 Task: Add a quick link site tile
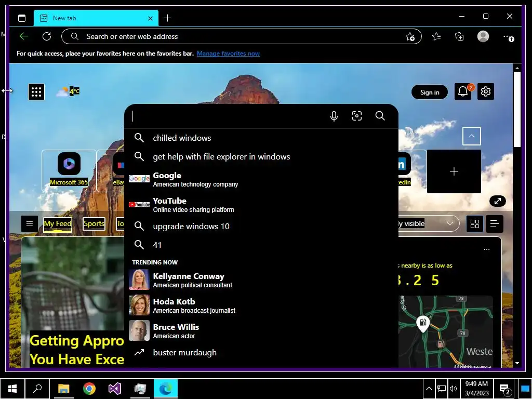point(454,171)
